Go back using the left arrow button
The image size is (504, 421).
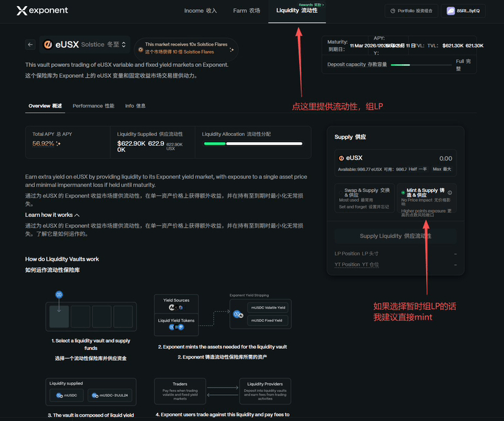click(x=30, y=44)
